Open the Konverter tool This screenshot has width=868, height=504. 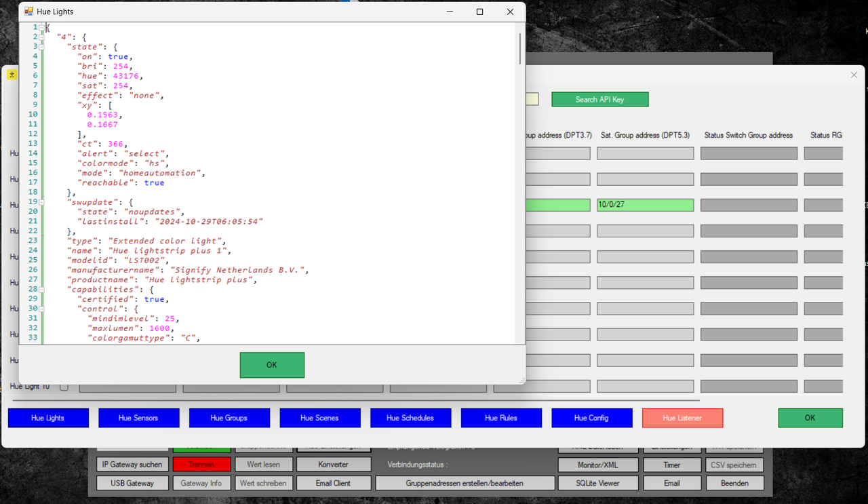pyautogui.click(x=333, y=465)
